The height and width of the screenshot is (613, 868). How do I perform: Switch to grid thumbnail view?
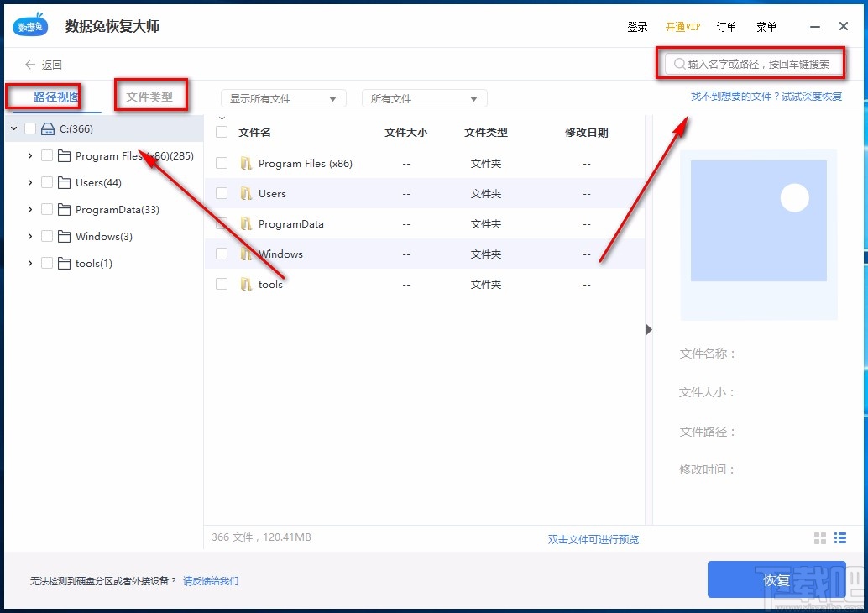(819, 538)
